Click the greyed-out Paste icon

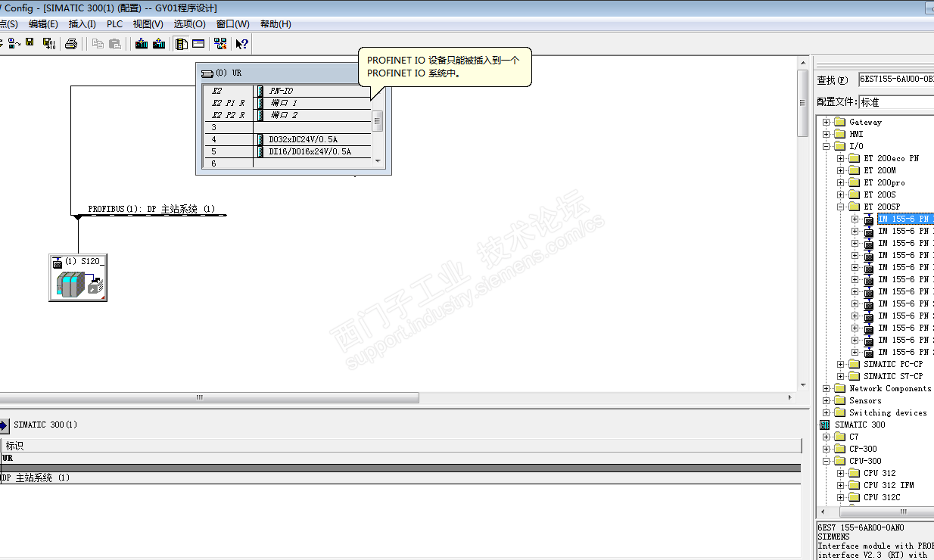pyautogui.click(x=115, y=43)
